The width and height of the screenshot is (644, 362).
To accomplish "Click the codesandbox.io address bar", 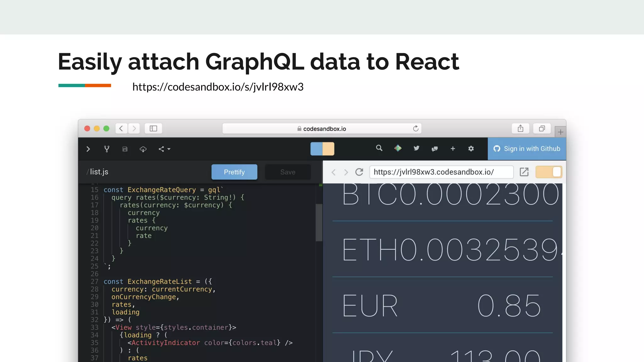I will tap(322, 129).
